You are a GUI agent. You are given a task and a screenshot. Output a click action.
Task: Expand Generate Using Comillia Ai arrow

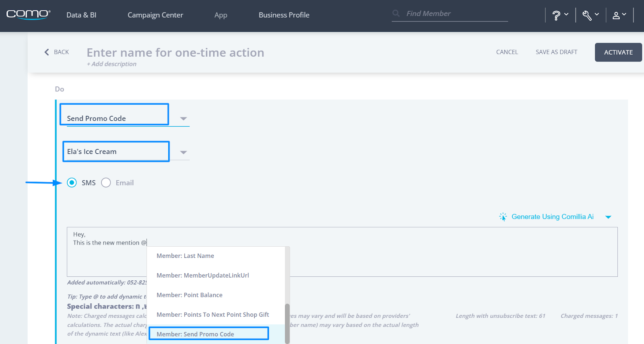coord(608,217)
